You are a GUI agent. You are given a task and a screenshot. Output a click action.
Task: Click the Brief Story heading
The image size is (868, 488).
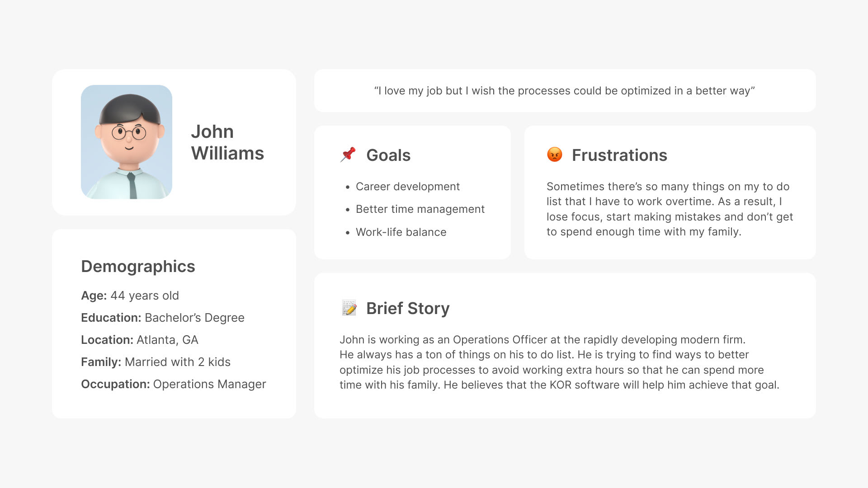pos(408,308)
